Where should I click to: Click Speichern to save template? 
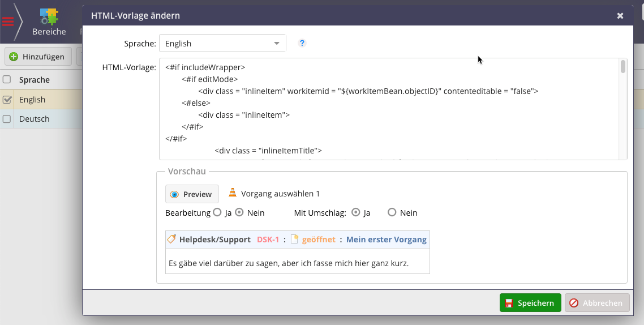[x=530, y=303]
